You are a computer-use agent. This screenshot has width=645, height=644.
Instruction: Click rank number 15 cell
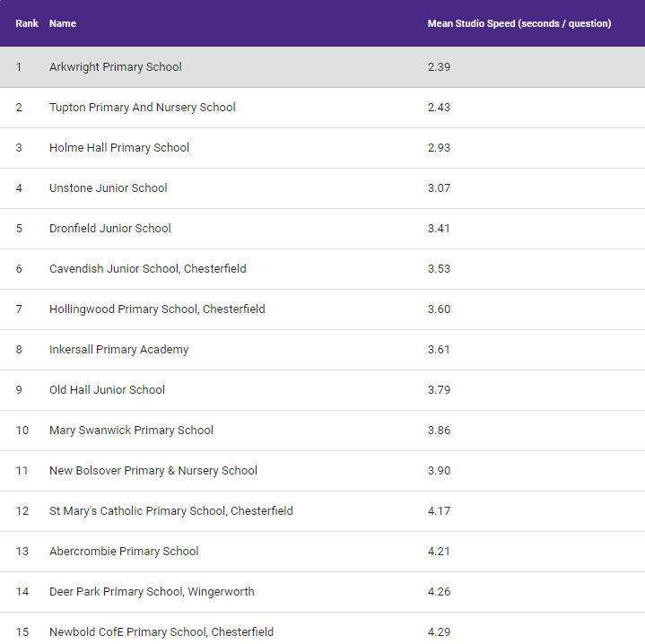pos(22,631)
